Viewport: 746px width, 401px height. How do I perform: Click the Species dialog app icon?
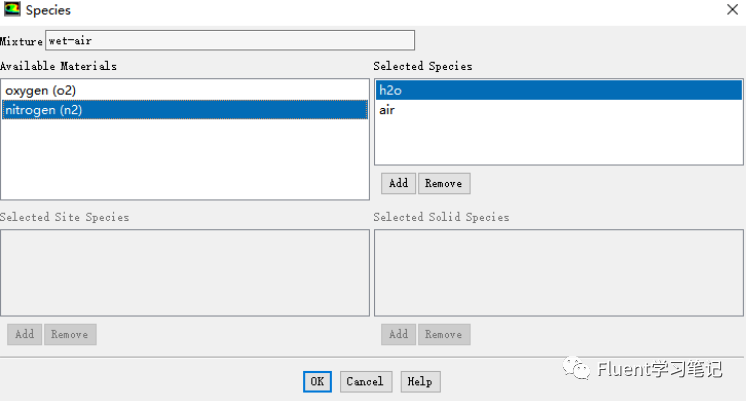tap(12, 9)
